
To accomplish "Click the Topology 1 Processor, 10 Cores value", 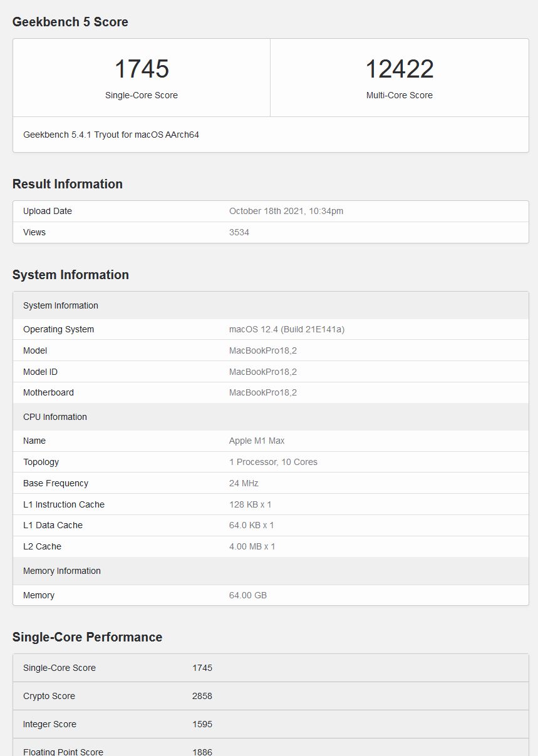I will [272, 462].
